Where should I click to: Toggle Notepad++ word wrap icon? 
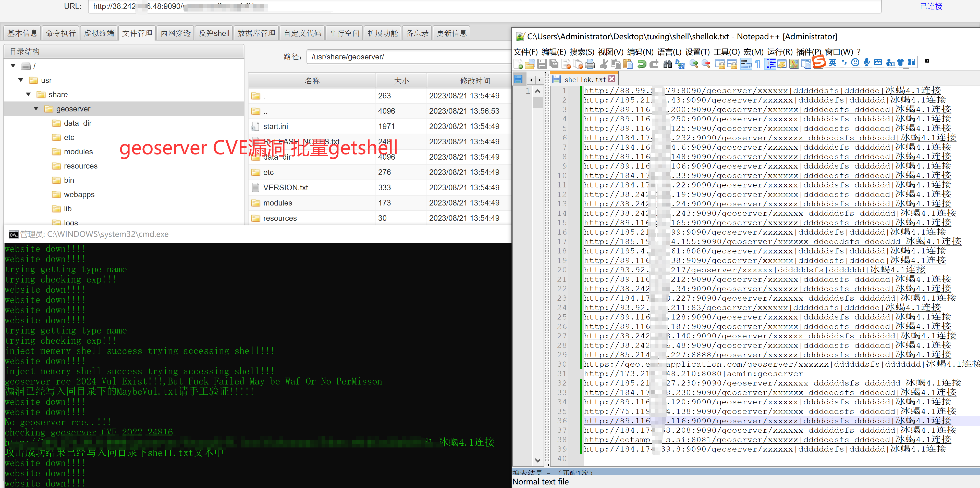coord(746,64)
